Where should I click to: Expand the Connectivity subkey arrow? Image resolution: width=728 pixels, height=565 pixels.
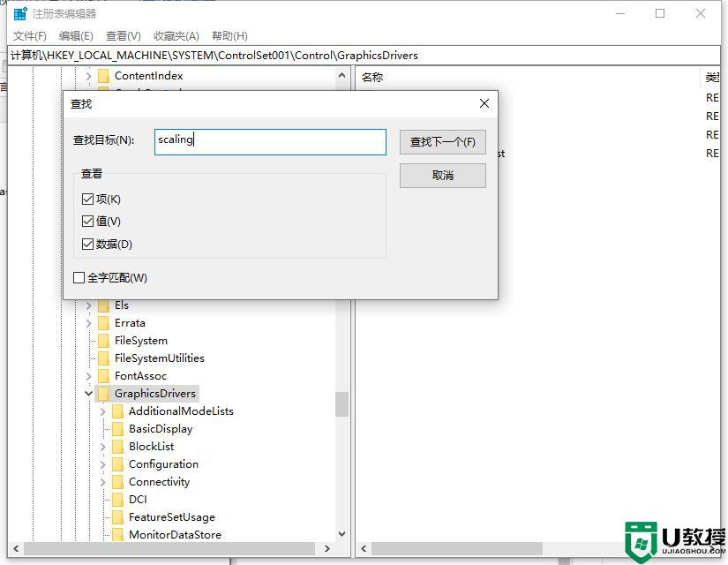[103, 482]
